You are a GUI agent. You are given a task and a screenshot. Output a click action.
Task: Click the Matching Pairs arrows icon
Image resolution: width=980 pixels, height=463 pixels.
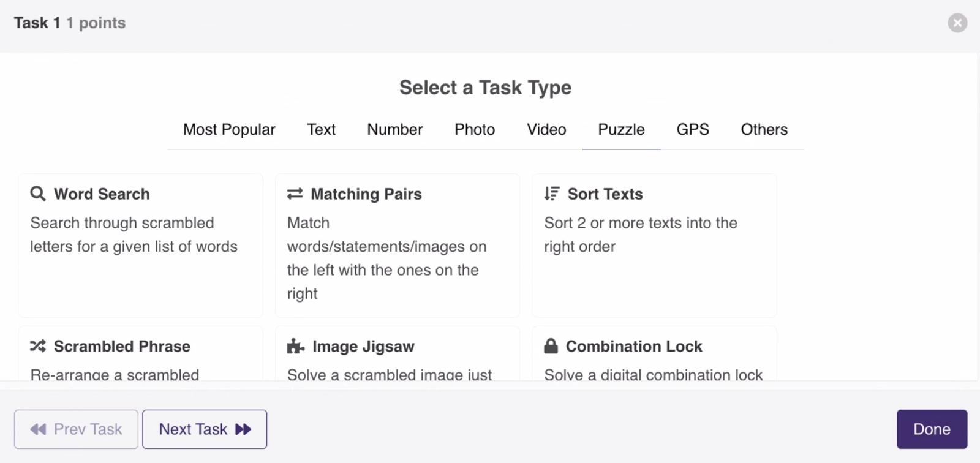[295, 194]
